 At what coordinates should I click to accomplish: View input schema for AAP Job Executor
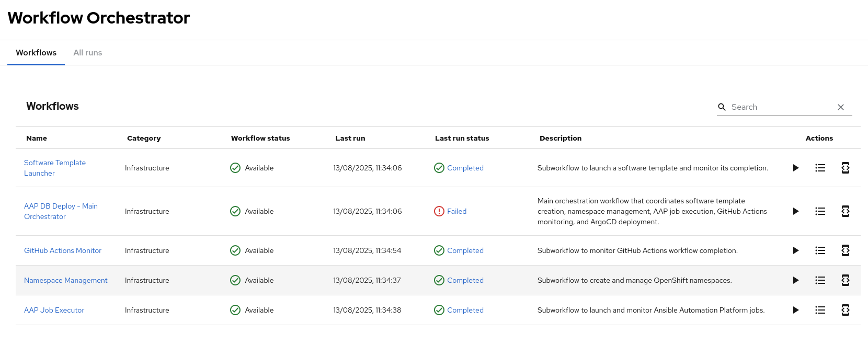click(845, 310)
